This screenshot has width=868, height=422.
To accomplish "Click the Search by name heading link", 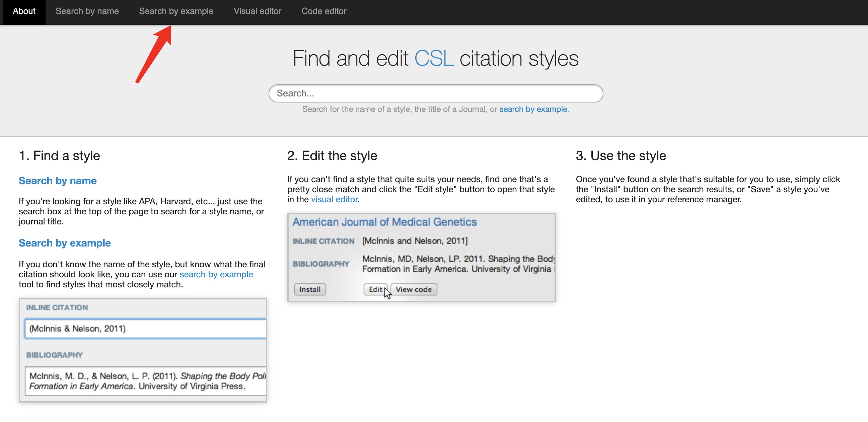I will pyautogui.click(x=58, y=181).
